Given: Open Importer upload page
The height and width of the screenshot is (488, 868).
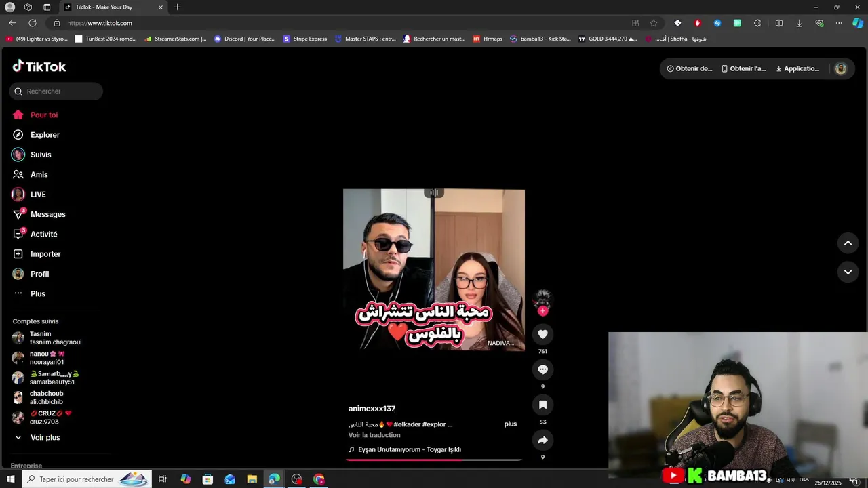Looking at the screenshot, I should 37,254.
